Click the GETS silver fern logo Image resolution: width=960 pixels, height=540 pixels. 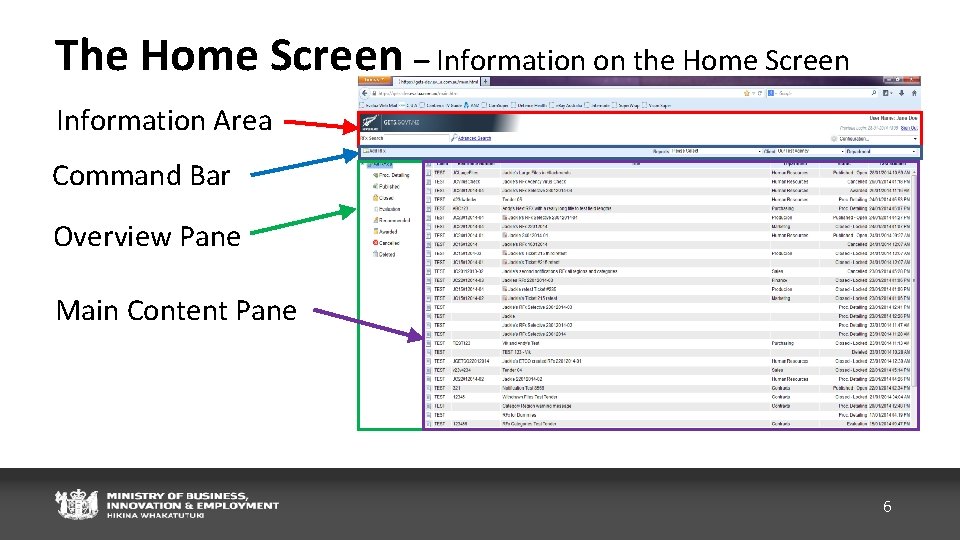pos(370,122)
